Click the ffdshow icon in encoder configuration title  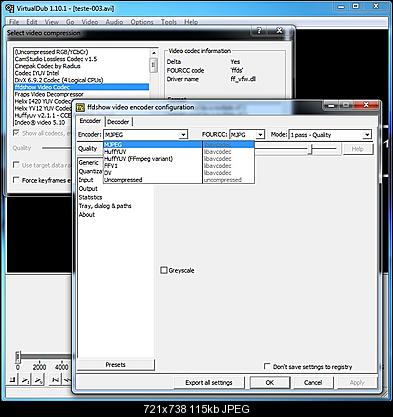point(80,107)
